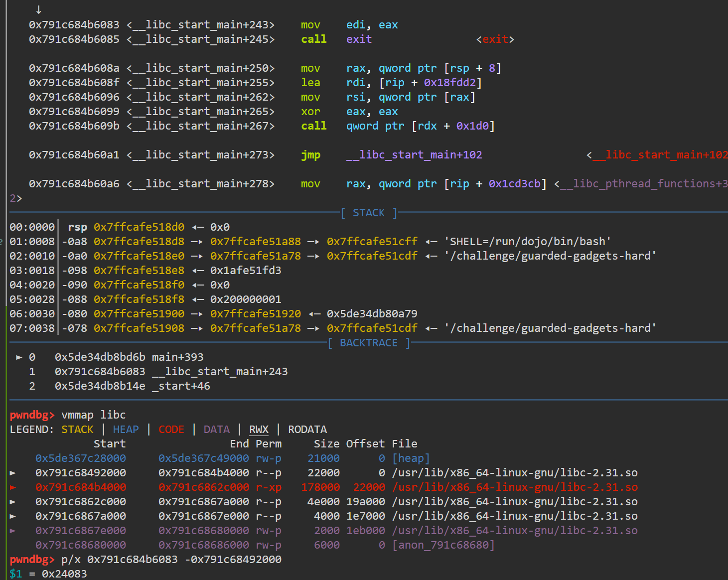Click the DATA entry in the legend
728x580 pixels.
tap(217, 430)
